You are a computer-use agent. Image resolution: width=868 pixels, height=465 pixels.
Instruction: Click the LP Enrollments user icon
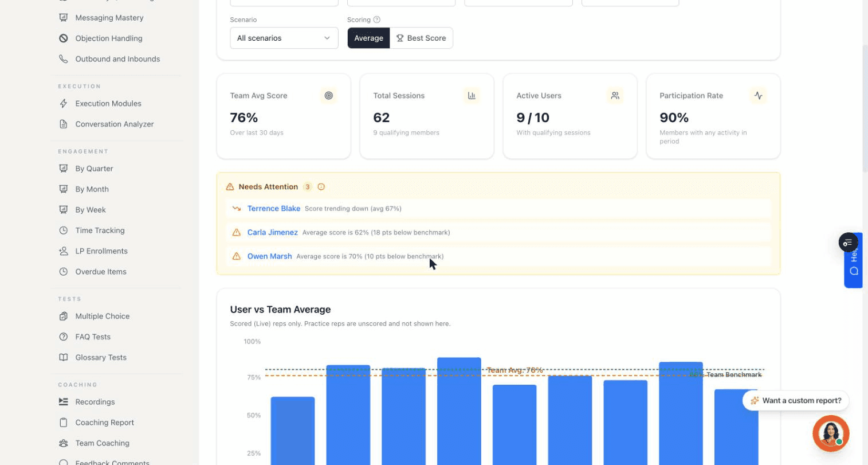(64, 251)
